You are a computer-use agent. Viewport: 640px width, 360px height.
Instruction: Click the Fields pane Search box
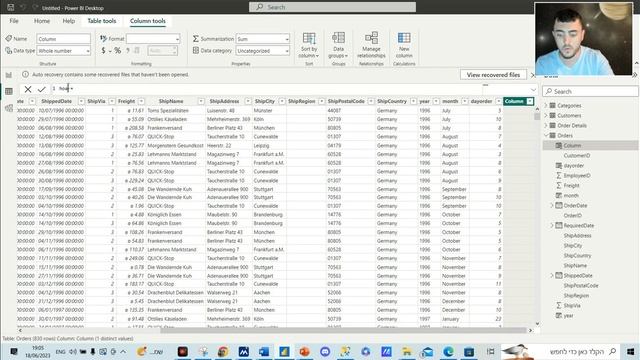click(x=590, y=91)
